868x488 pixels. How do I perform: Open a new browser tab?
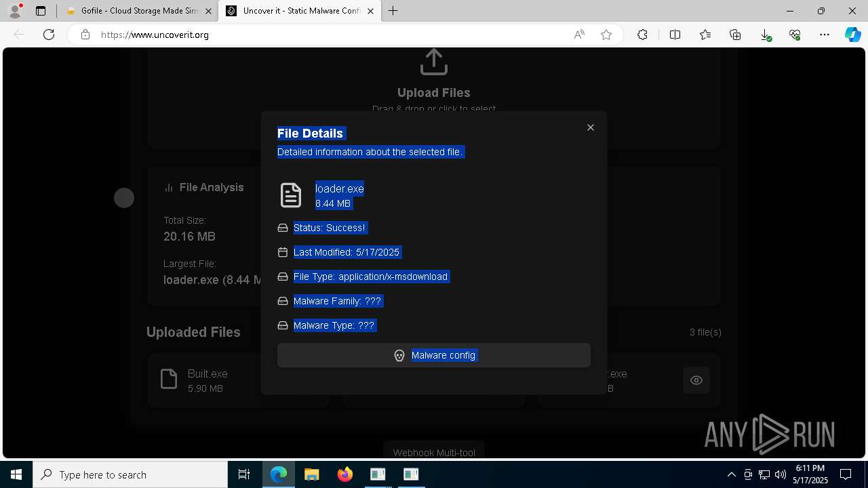click(393, 11)
